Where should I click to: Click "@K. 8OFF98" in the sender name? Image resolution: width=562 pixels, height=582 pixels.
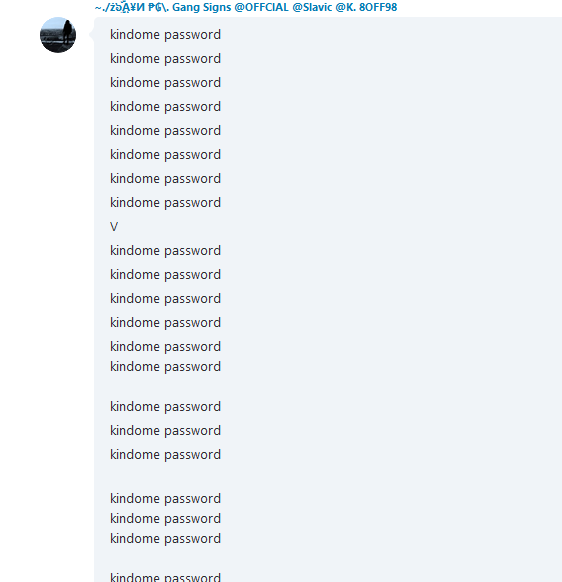[366, 7]
